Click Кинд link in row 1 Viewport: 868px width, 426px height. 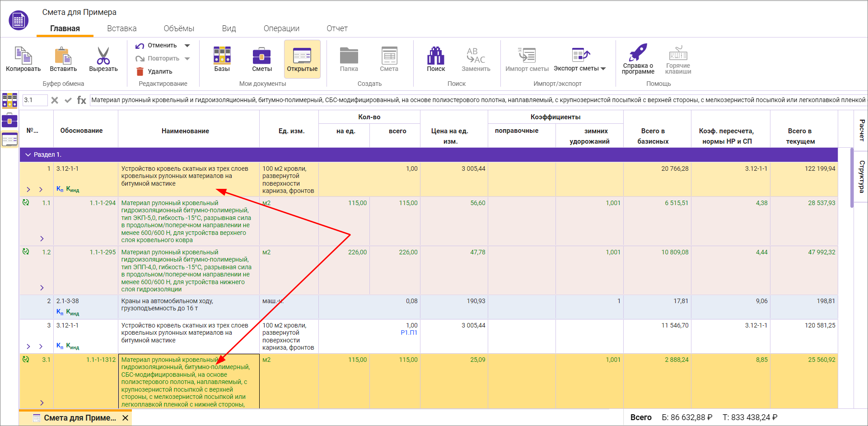coord(73,189)
